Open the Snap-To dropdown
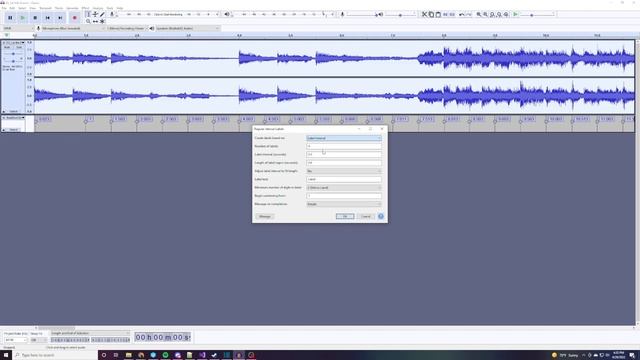 [39, 340]
